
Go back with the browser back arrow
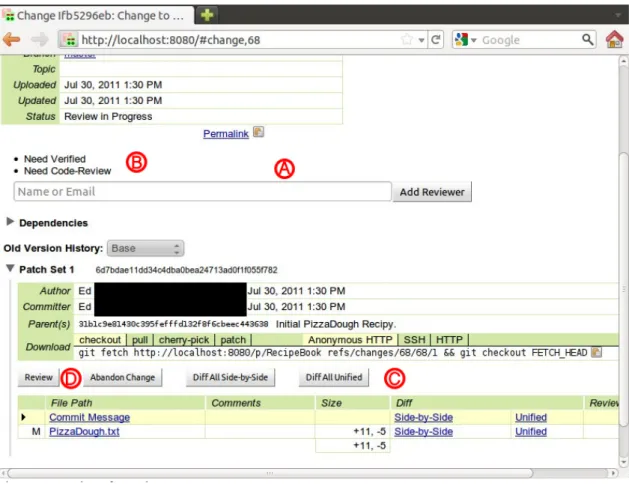click(x=11, y=39)
